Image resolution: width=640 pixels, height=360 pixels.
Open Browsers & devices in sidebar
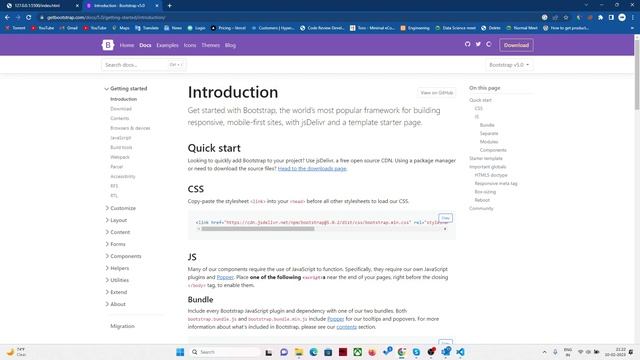pos(130,128)
